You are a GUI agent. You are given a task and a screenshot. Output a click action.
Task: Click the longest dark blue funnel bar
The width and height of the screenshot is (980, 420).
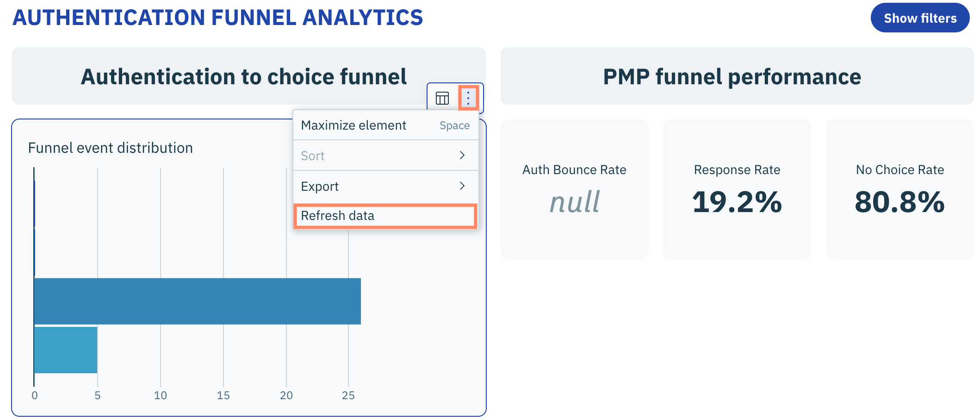(x=197, y=301)
